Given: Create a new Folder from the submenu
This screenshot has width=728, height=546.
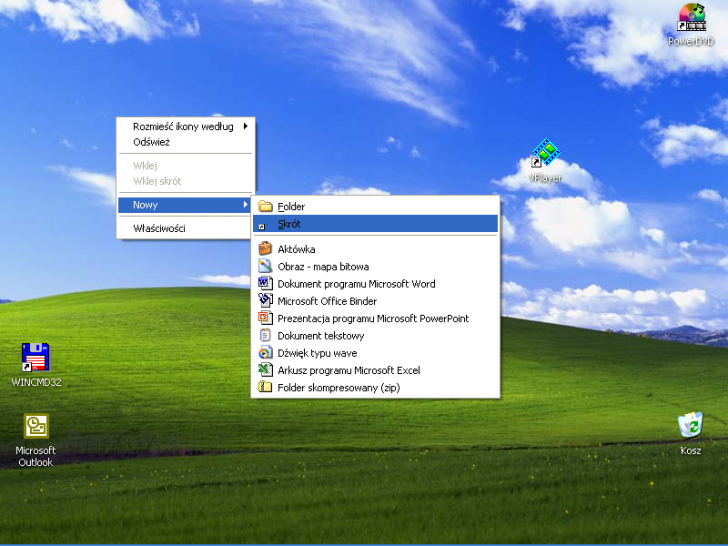Looking at the screenshot, I should click(375, 206).
